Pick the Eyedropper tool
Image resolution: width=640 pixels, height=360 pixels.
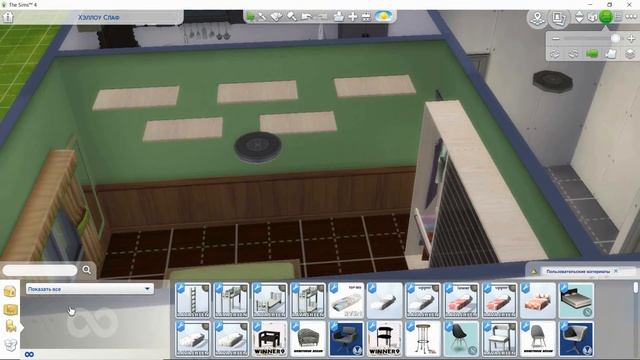tap(262, 17)
